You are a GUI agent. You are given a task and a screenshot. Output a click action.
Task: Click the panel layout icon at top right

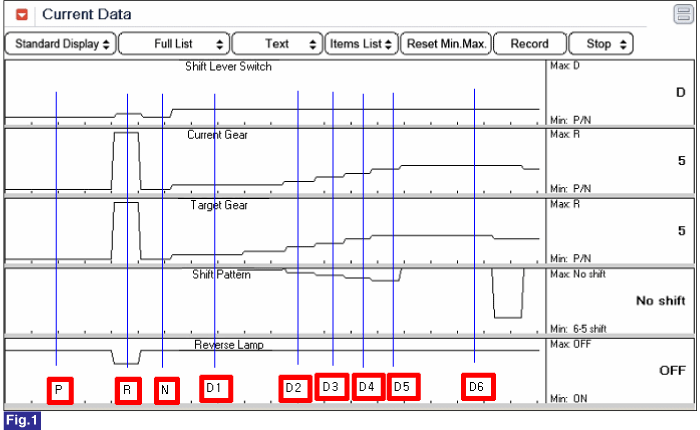click(x=683, y=14)
